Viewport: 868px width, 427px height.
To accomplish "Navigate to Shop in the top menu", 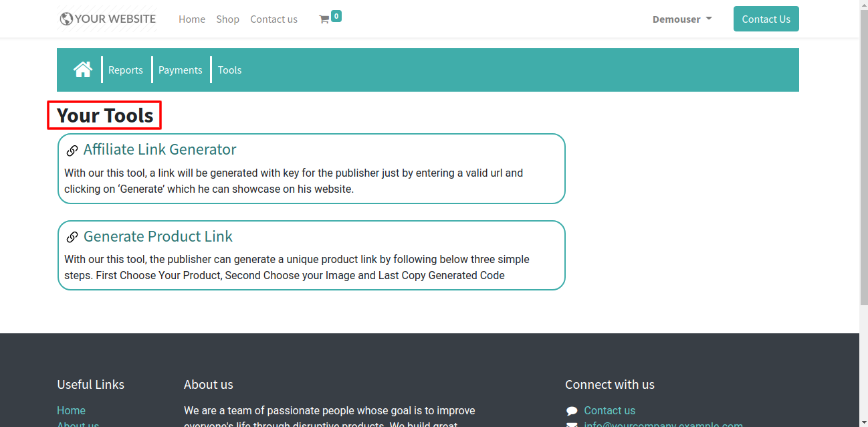I will pyautogui.click(x=227, y=19).
